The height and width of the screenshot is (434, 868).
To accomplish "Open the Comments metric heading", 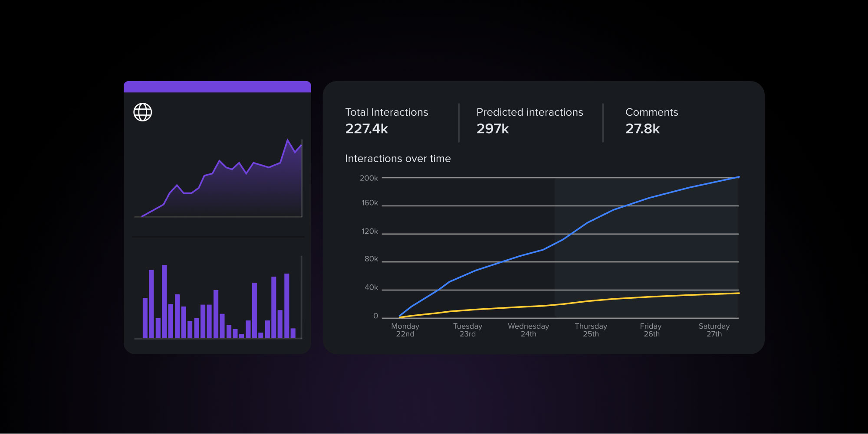I will click(x=651, y=112).
